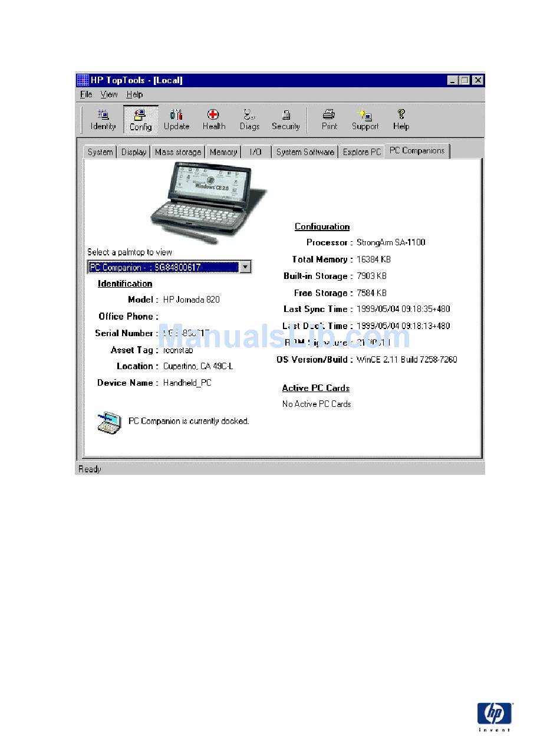Screen dimensions: 560x736
Task: Click the Help toolbar icon
Action: (401, 119)
